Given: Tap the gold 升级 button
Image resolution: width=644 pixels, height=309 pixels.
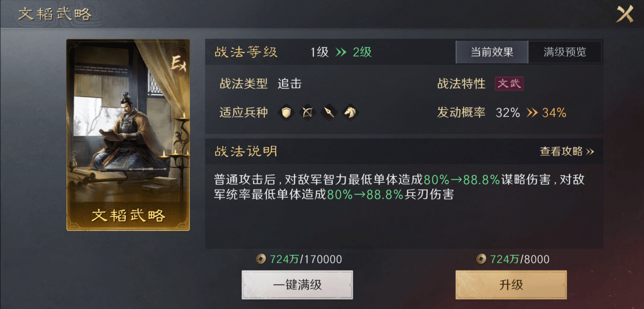Looking at the screenshot, I should [511, 285].
